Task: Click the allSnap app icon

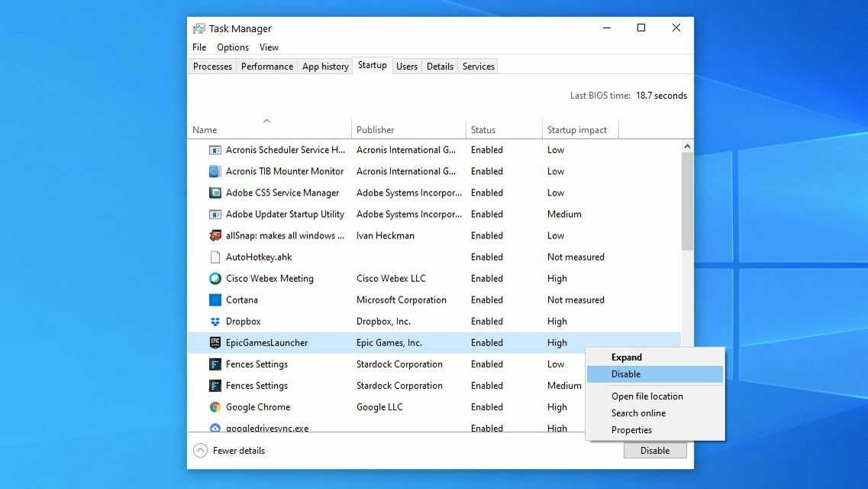Action: click(215, 236)
